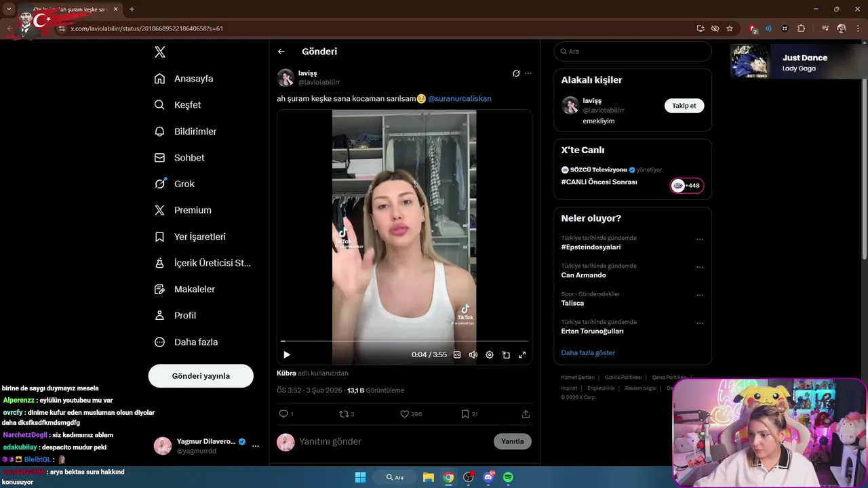Click the reply icon with 1 reply

pos(286,414)
